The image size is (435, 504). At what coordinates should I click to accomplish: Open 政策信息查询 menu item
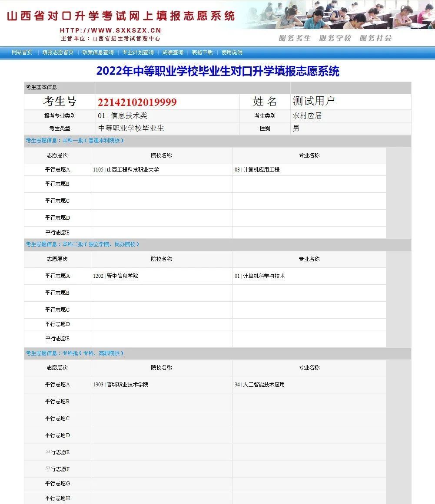pos(98,53)
